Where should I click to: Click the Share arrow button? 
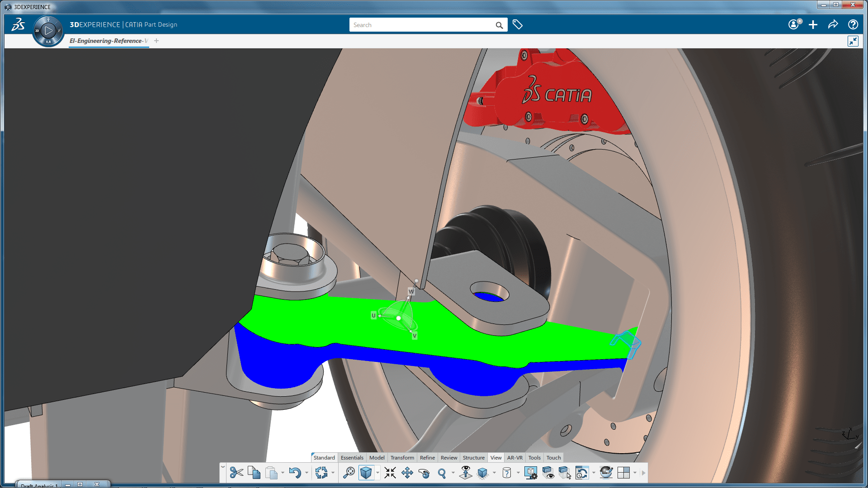(x=833, y=25)
